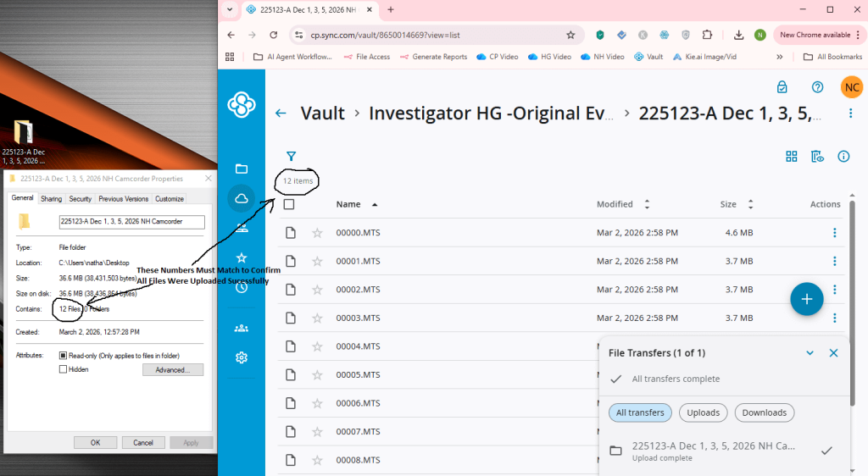Viewport: 868px width, 476px height.
Task: Open the NC account avatar
Action: (x=851, y=87)
